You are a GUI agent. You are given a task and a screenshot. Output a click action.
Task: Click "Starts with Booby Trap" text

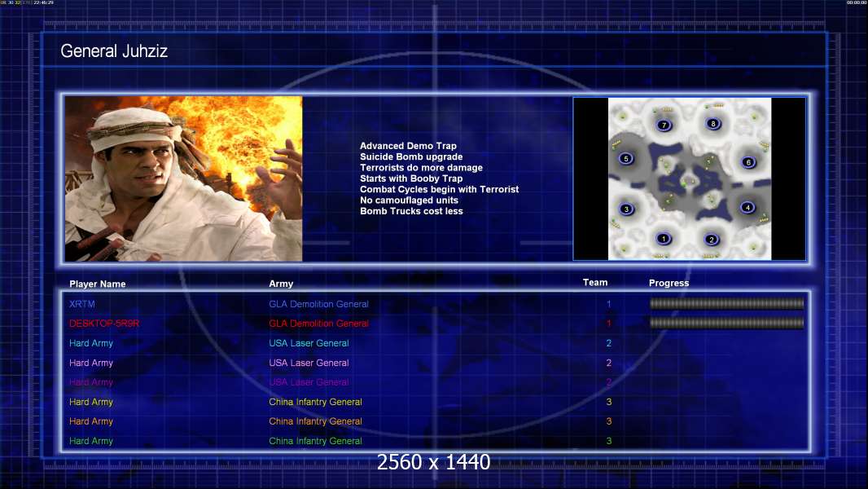click(x=411, y=178)
